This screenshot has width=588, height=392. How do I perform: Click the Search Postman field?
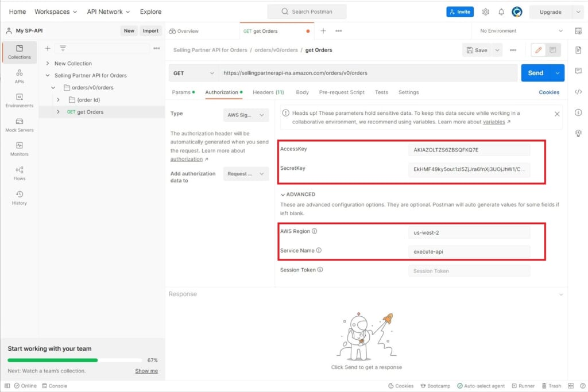(x=307, y=11)
